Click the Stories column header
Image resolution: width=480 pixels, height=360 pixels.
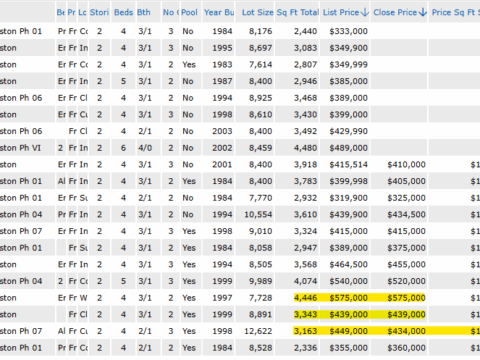tap(99, 12)
